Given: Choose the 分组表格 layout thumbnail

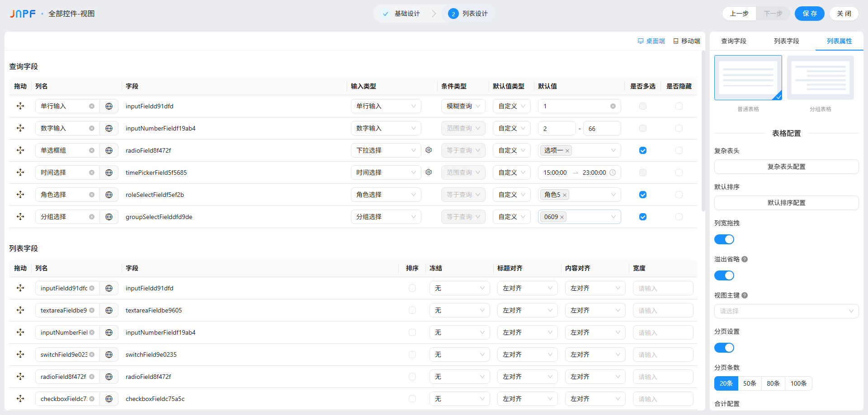Looking at the screenshot, I should (x=820, y=78).
